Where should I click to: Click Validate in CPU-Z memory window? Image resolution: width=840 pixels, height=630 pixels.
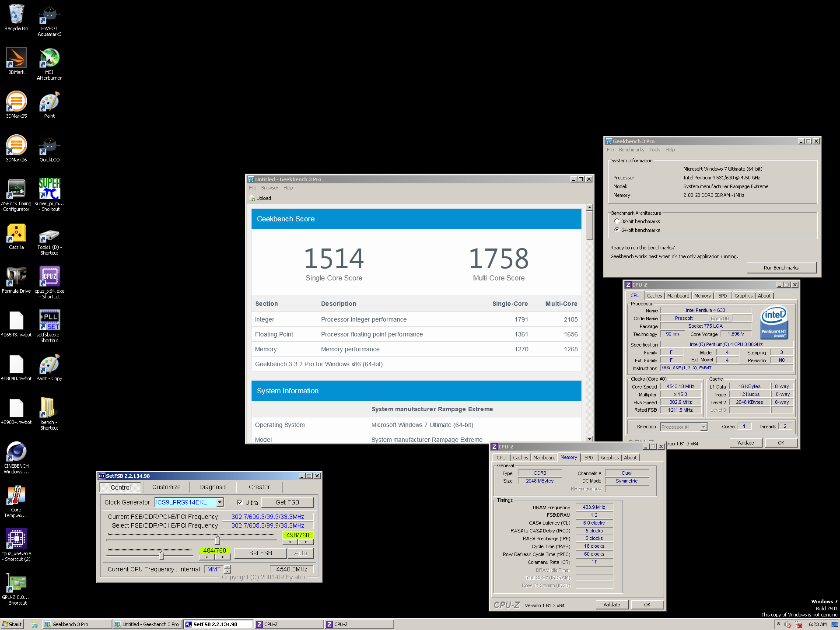point(612,605)
